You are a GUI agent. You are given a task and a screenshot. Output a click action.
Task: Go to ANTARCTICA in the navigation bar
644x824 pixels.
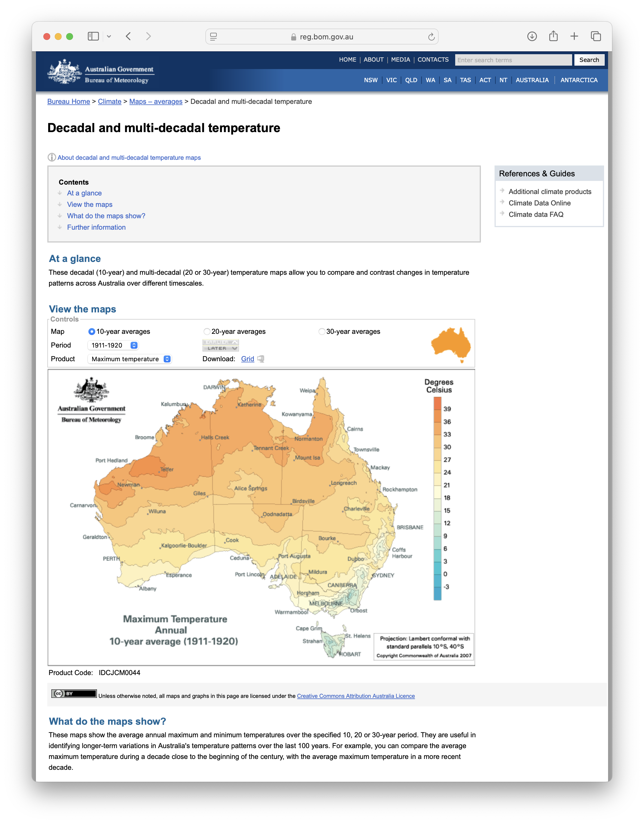coord(579,80)
